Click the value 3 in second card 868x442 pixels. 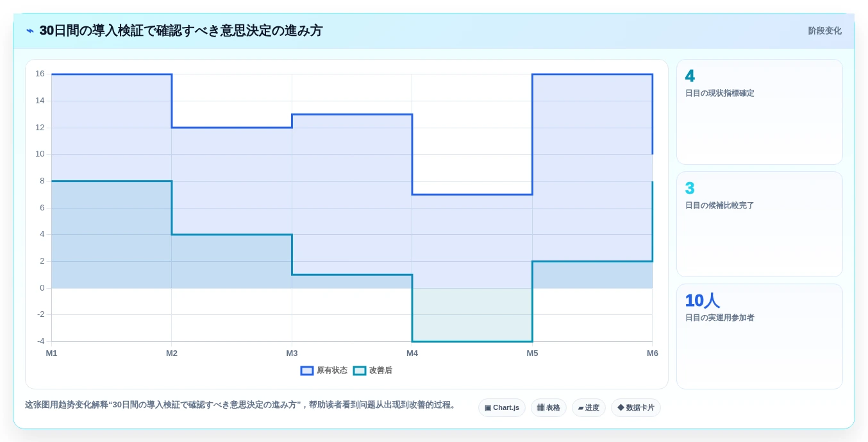pos(690,189)
